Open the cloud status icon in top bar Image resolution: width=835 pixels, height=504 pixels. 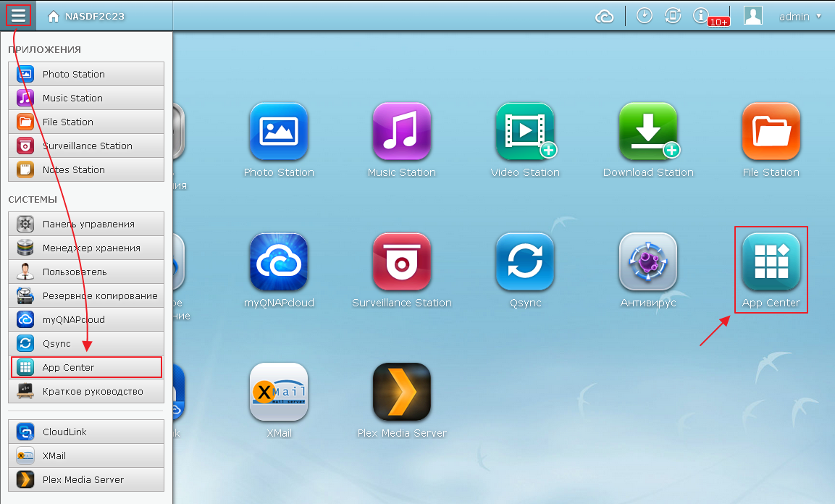(605, 17)
